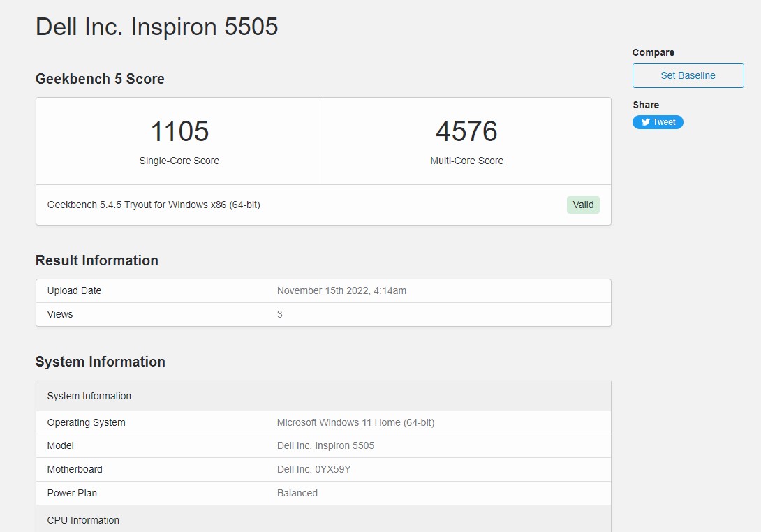Click the bold "System Information" section heading
The image size is (761, 532).
[100, 362]
